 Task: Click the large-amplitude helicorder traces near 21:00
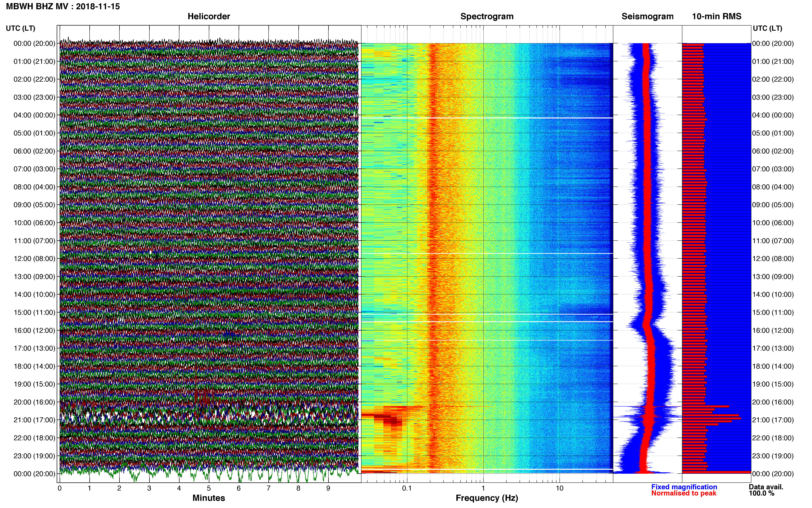click(209, 417)
